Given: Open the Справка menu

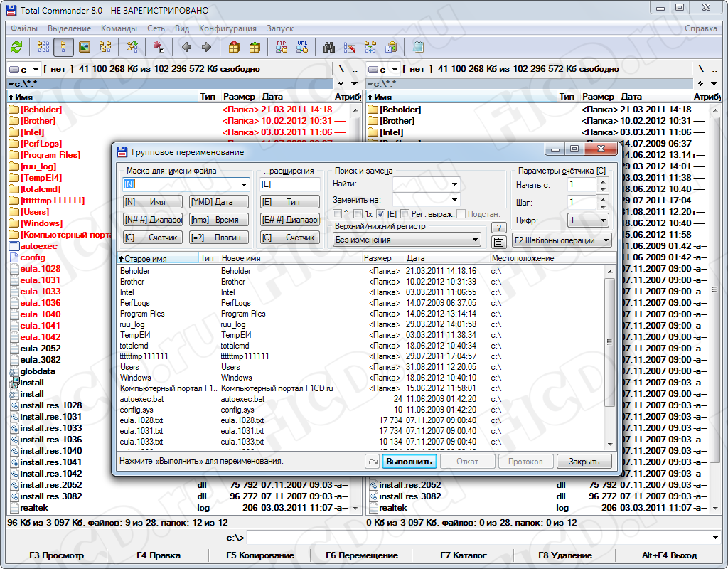Looking at the screenshot, I should tap(701, 28).
